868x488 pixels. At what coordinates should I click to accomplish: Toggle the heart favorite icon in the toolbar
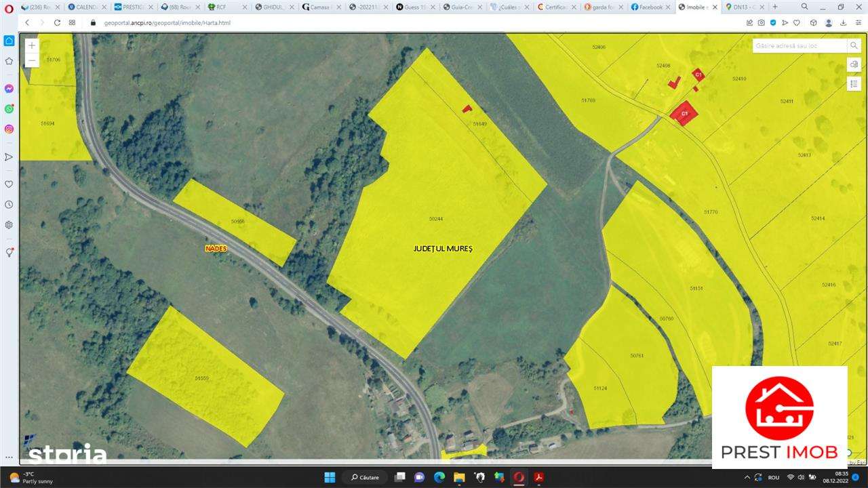click(x=797, y=22)
